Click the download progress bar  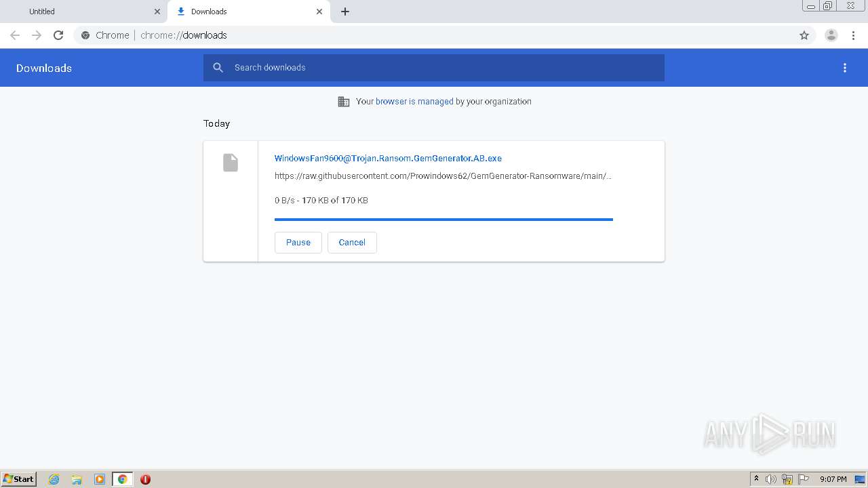[443, 220]
